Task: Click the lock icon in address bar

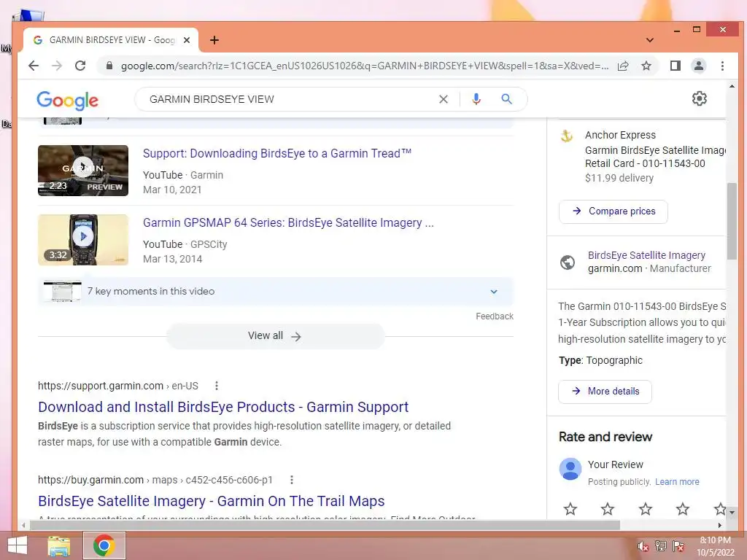Action: pyautogui.click(x=109, y=66)
